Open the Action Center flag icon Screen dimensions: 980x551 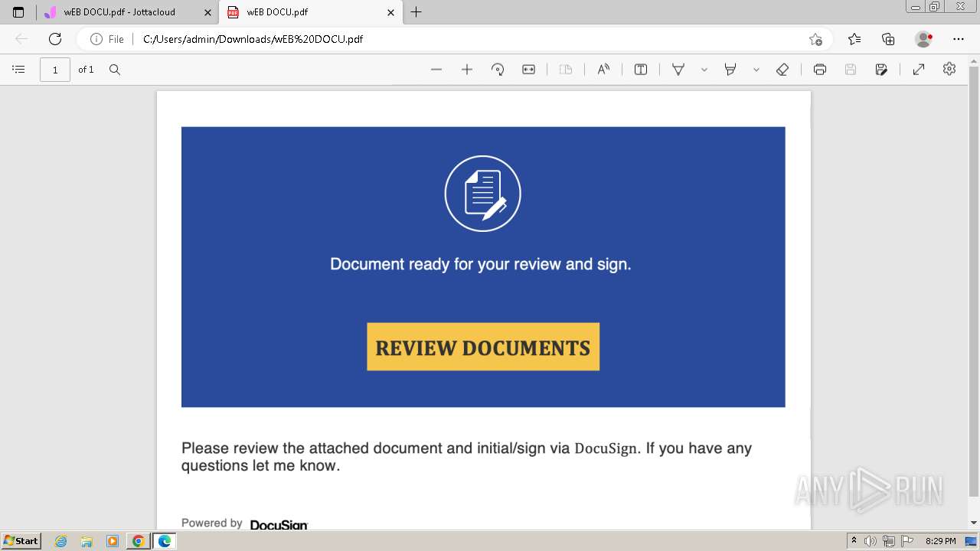(x=907, y=541)
